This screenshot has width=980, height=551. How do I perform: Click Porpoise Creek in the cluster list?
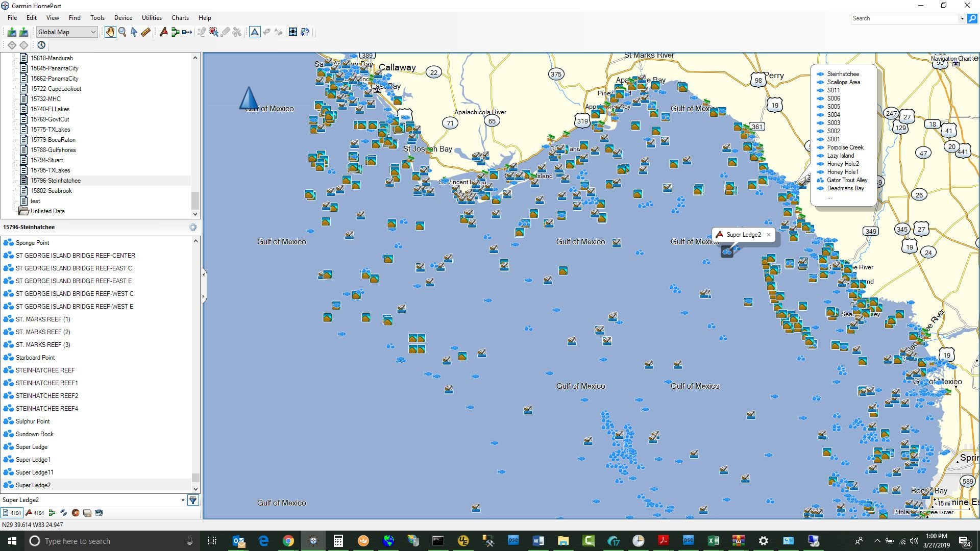coord(845,147)
